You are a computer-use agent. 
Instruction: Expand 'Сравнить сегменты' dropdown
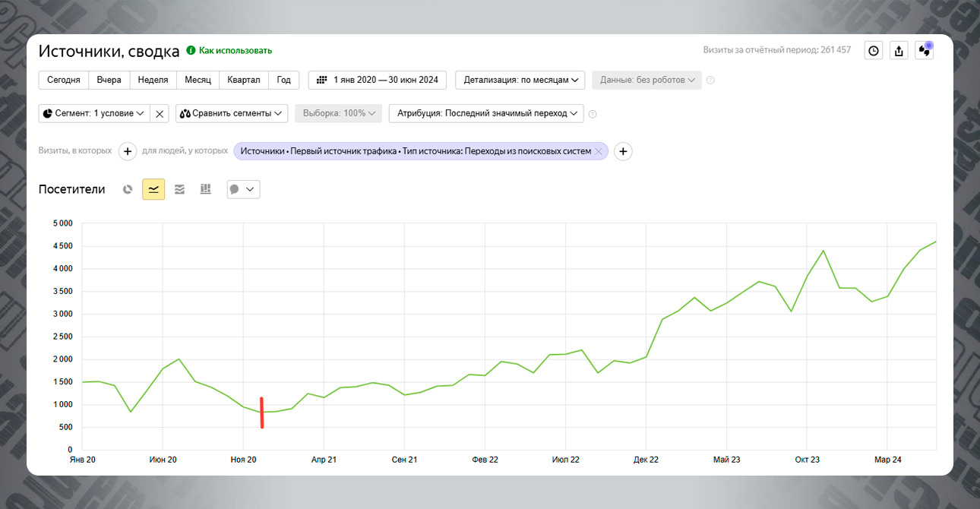point(232,113)
